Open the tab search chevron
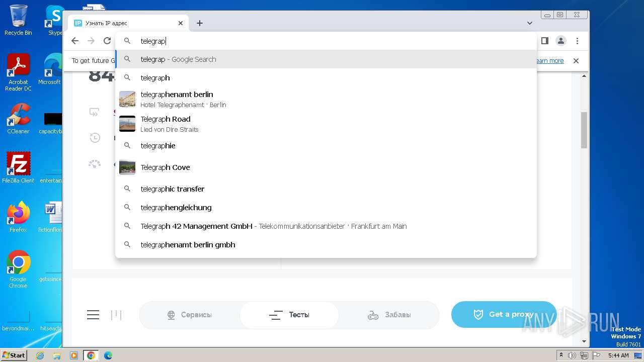This screenshot has width=644, height=362. point(530,23)
